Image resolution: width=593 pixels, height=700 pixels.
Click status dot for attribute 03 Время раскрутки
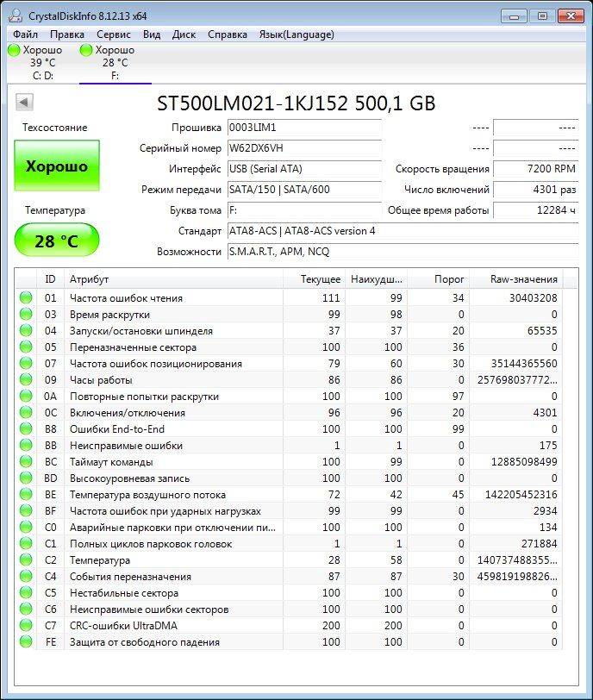coord(26,314)
